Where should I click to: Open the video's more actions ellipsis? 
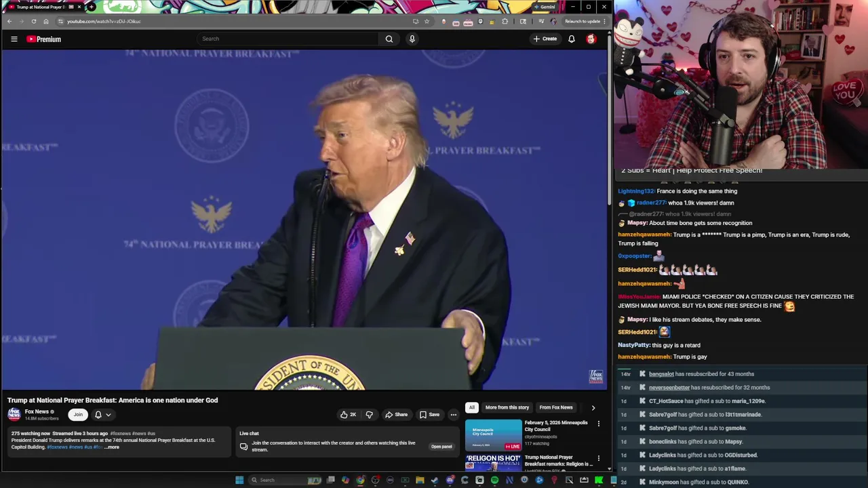coord(454,415)
